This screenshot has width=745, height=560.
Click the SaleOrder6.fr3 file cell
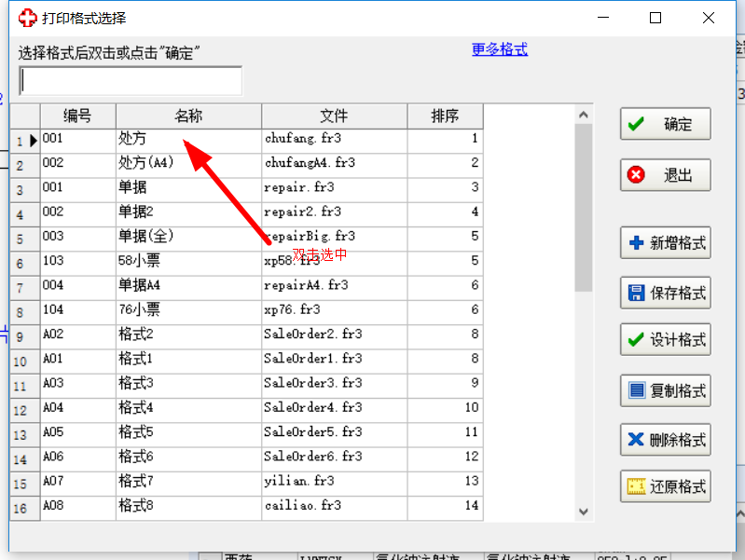pos(334,458)
